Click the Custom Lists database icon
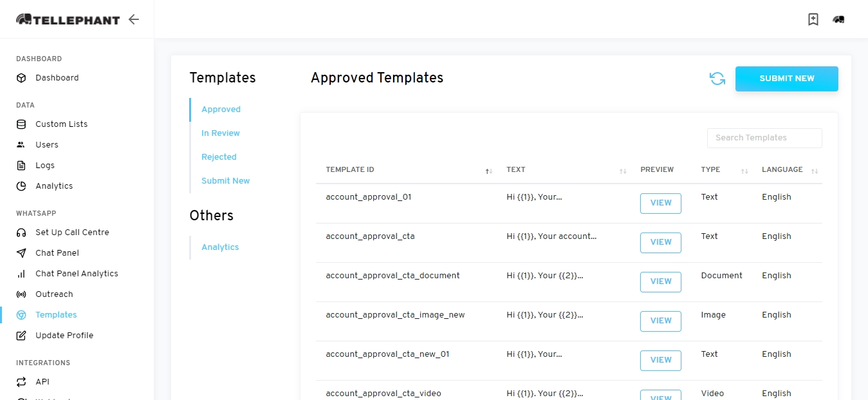 pos(21,124)
